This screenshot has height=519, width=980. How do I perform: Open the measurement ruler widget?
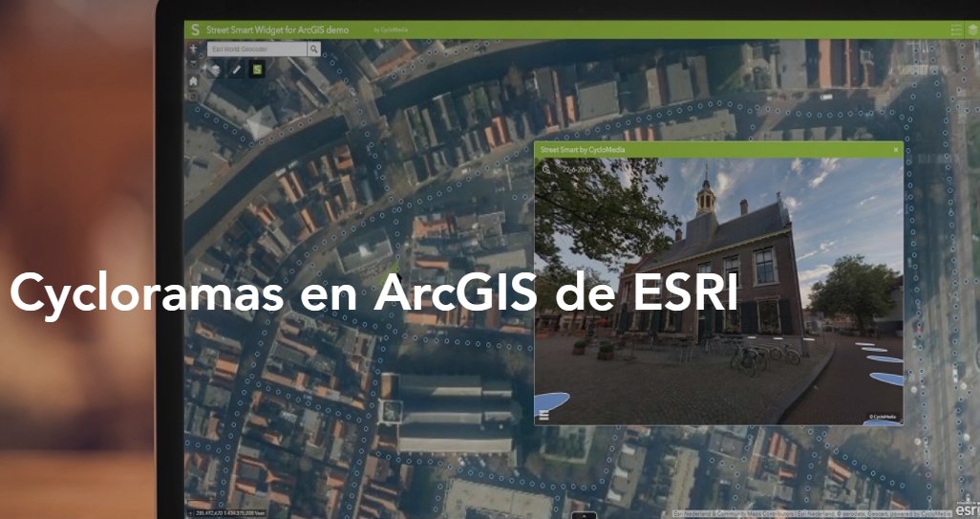point(236,70)
